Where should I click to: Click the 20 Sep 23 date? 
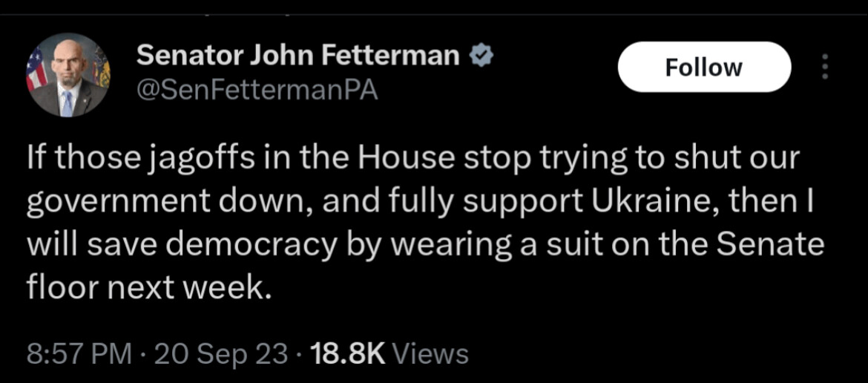221,353
